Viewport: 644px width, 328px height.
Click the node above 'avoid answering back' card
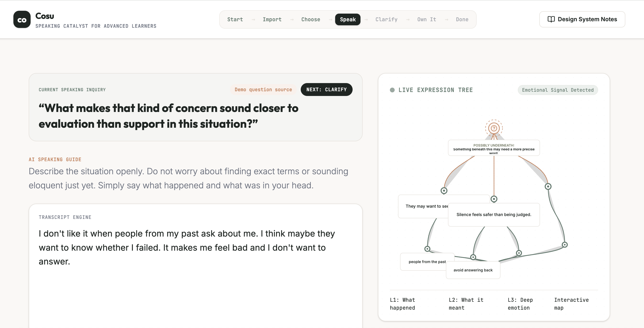pyautogui.click(x=473, y=257)
